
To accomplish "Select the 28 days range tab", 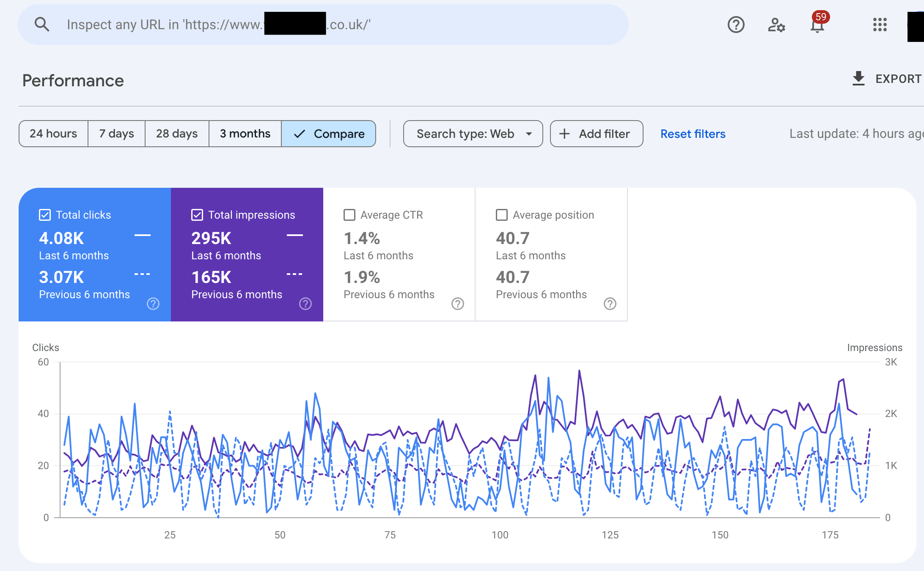I will tap(177, 134).
